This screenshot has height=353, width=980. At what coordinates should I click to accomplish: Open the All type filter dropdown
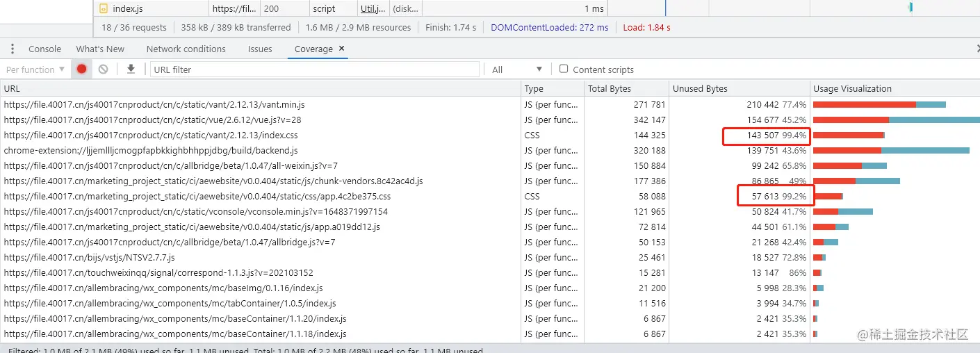516,69
